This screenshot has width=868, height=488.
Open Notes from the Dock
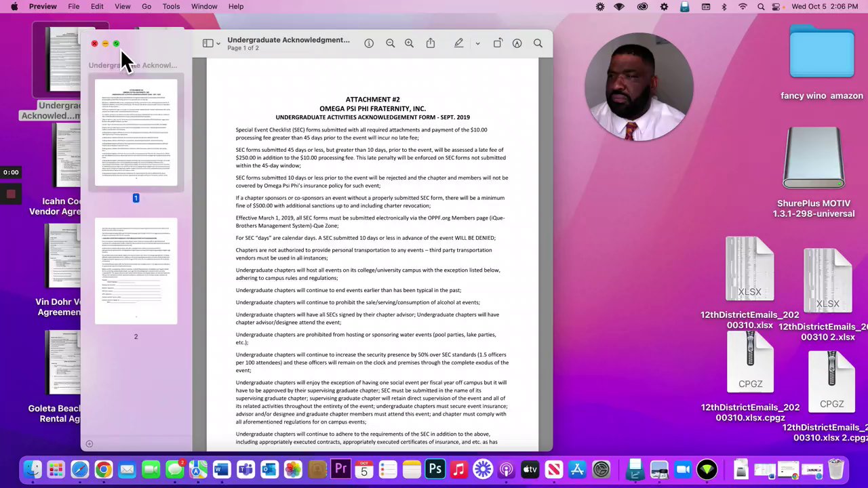(412, 469)
